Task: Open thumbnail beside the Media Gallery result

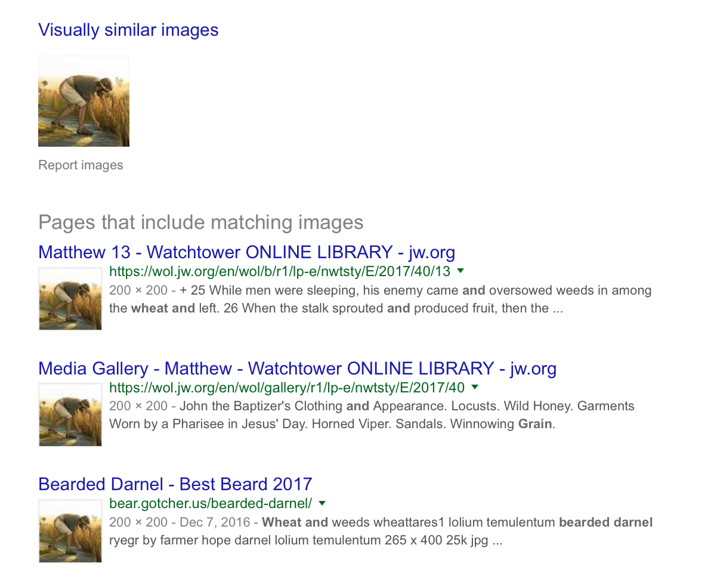Action: (70, 415)
